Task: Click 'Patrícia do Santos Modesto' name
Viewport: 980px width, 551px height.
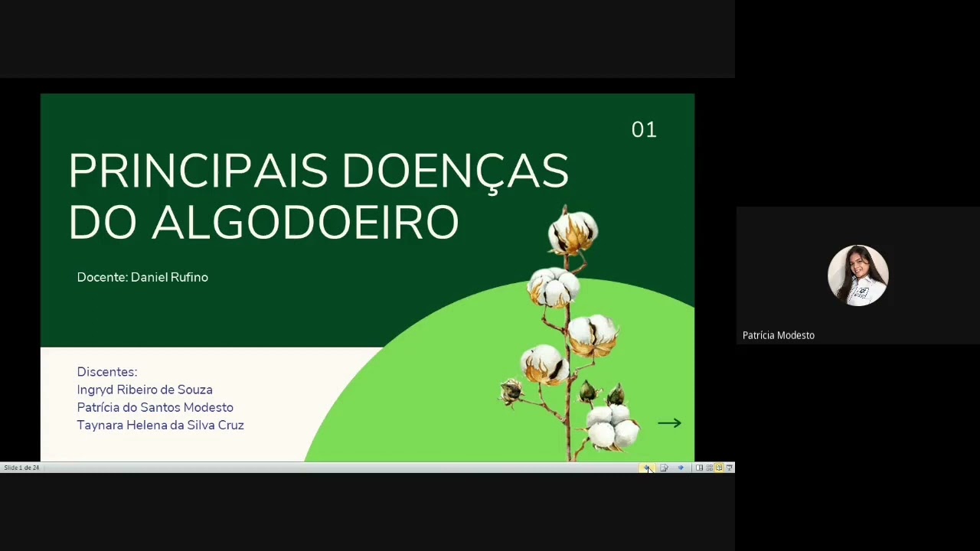Action: pyautogui.click(x=155, y=407)
